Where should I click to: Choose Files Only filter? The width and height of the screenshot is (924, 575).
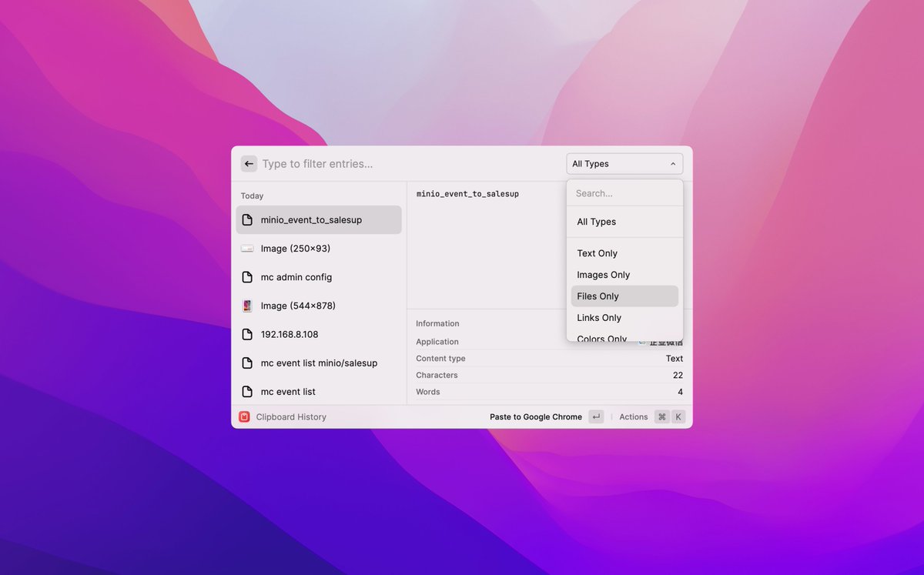tap(624, 296)
